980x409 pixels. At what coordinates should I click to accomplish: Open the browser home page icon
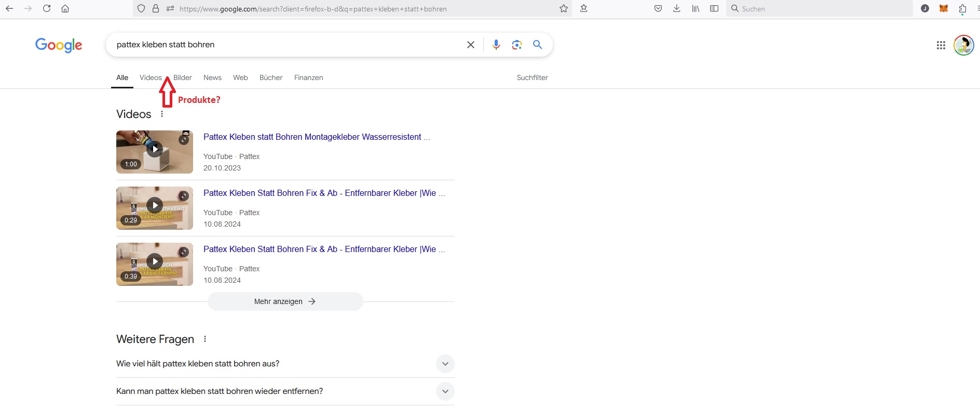pyautogui.click(x=65, y=8)
